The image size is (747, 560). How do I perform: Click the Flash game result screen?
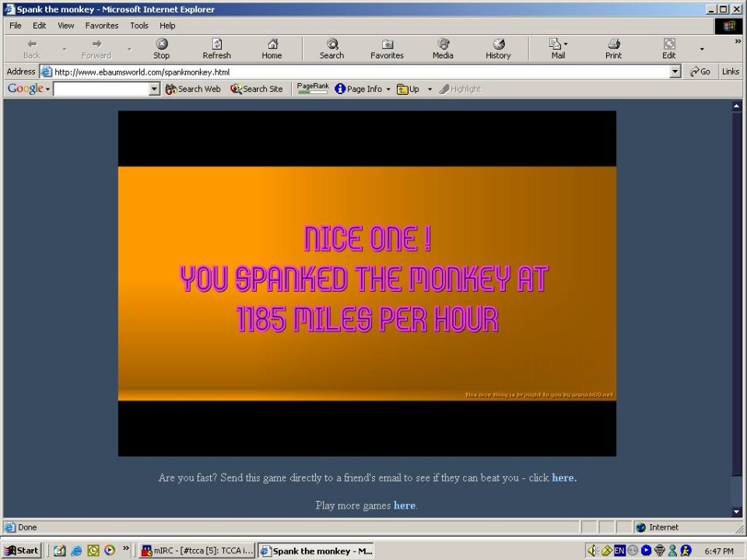click(366, 283)
